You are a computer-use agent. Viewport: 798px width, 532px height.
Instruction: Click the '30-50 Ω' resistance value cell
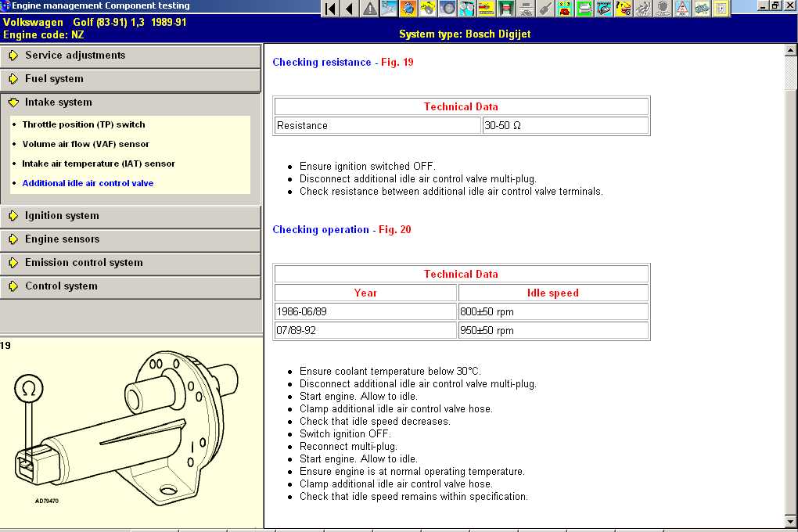[566, 126]
